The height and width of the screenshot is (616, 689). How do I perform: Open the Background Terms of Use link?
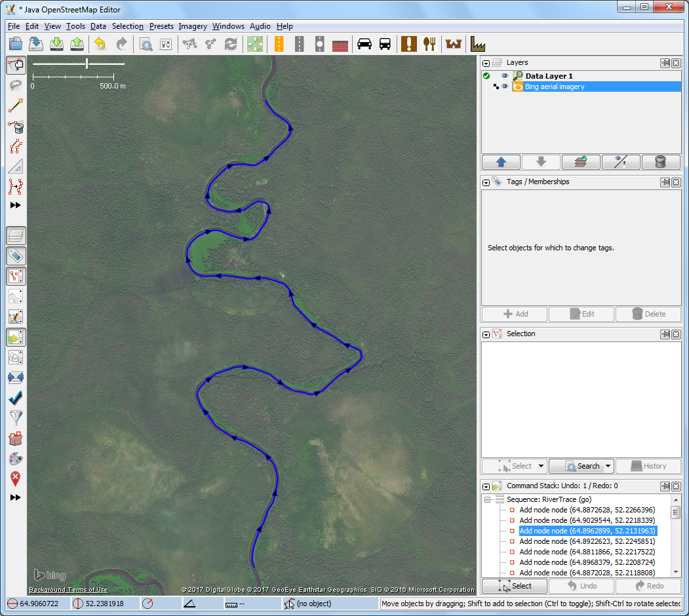(x=68, y=590)
